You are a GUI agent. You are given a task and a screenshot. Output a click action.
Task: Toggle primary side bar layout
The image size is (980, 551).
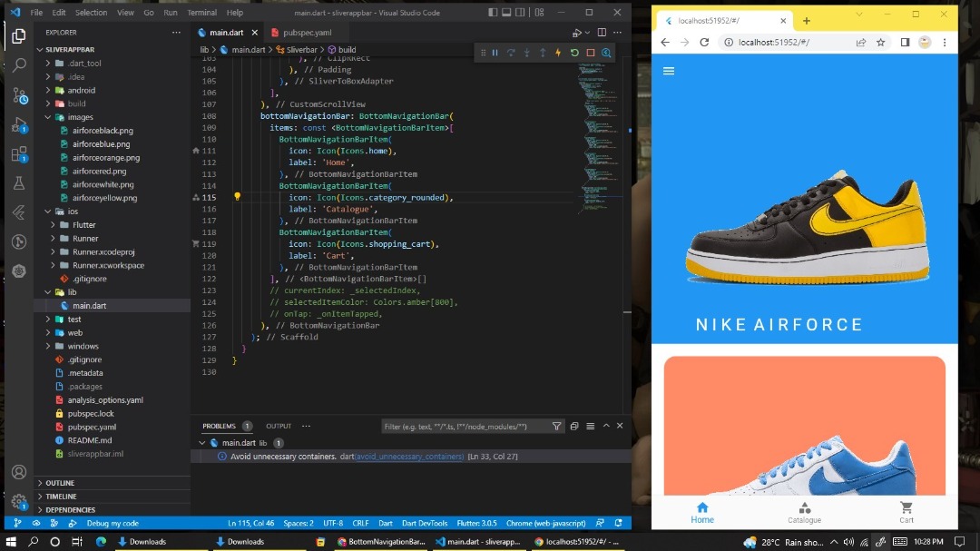(493, 13)
